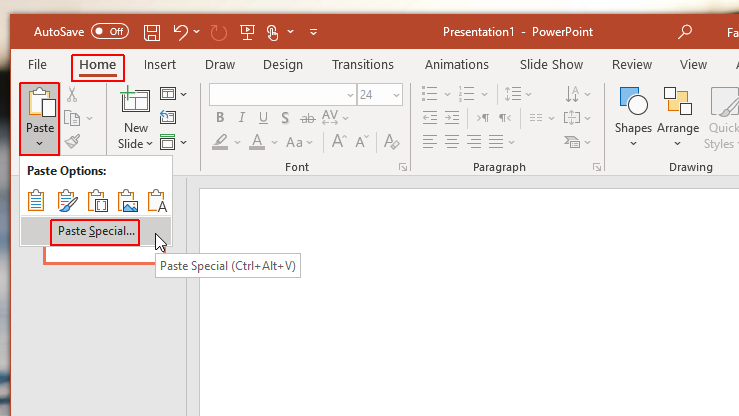
Task: Paste using destination theme
Action: pyautogui.click(x=36, y=200)
